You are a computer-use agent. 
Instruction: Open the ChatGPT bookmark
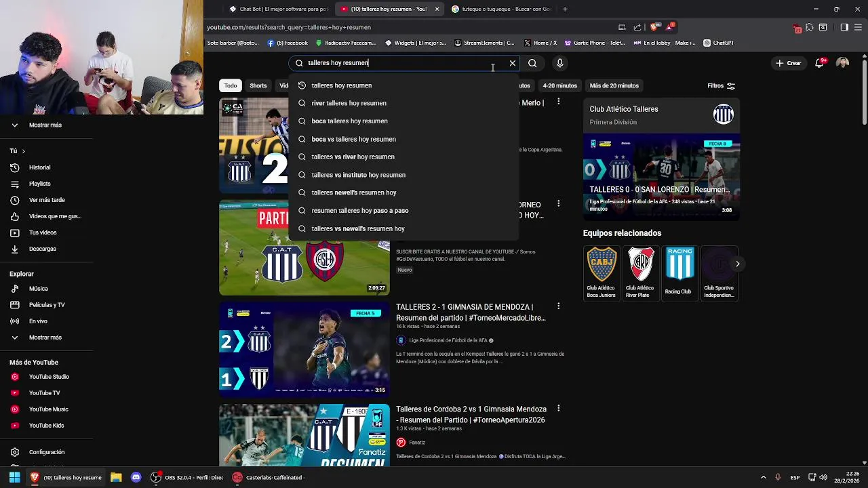point(719,43)
